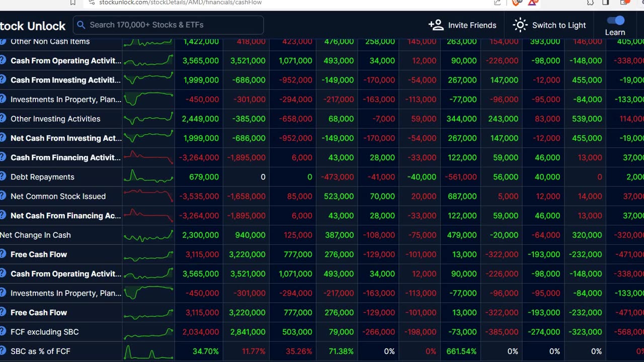644x362 pixels.
Task: Open the Net Change In Cash sparkline
Action: [x=148, y=235]
